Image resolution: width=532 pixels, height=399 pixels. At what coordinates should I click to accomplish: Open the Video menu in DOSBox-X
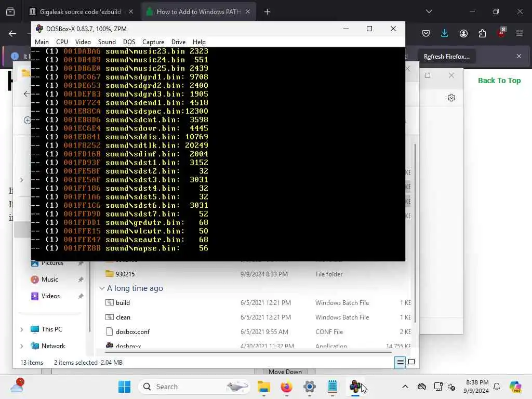83,42
